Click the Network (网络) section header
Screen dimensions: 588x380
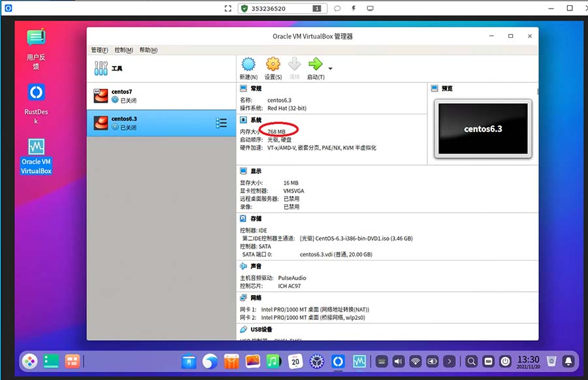coord(256,298)
